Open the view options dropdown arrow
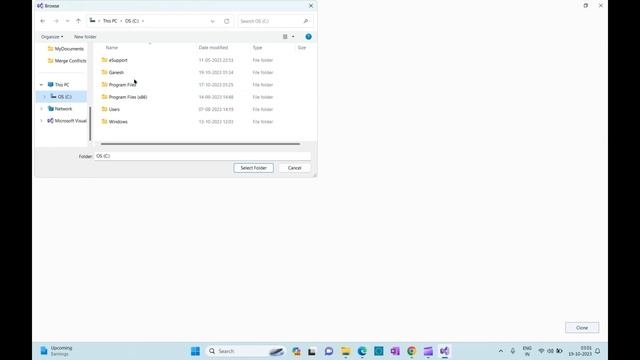 click(293, 37)
